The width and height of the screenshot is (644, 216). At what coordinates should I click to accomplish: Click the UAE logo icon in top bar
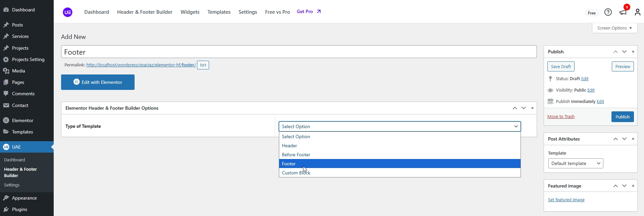pos(67,12)
